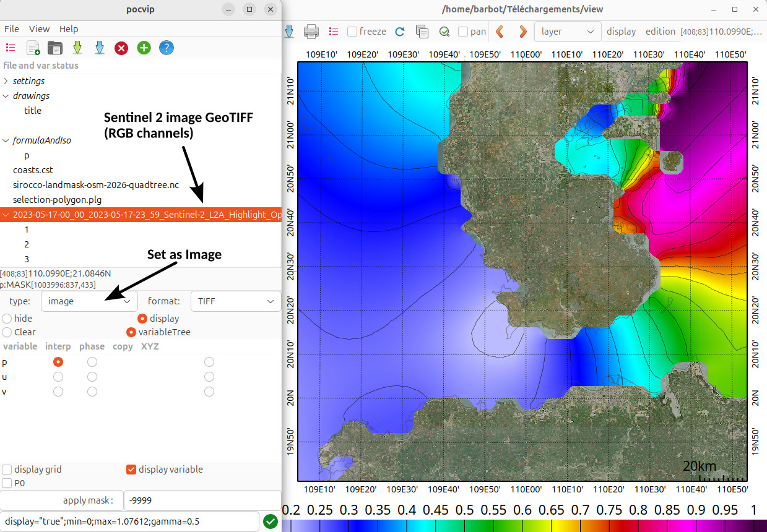Open the View menu
The image size is (767, 532).
[40, 29]
